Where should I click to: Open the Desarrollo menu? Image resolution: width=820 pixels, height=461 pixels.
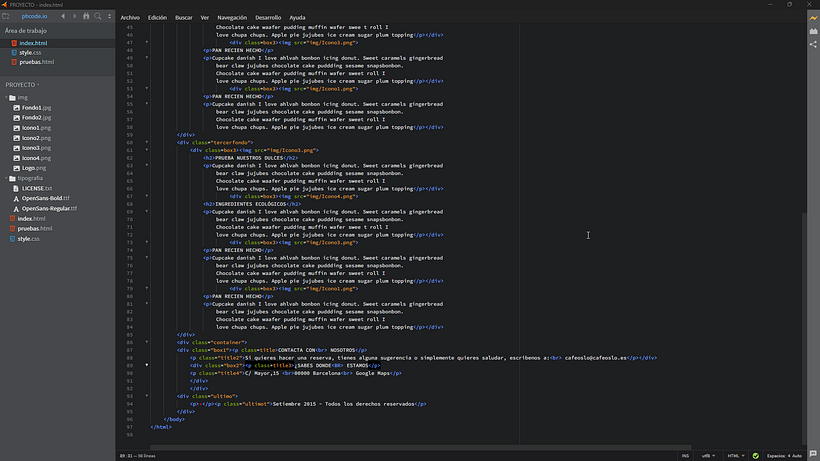click(x=268, y=17)
